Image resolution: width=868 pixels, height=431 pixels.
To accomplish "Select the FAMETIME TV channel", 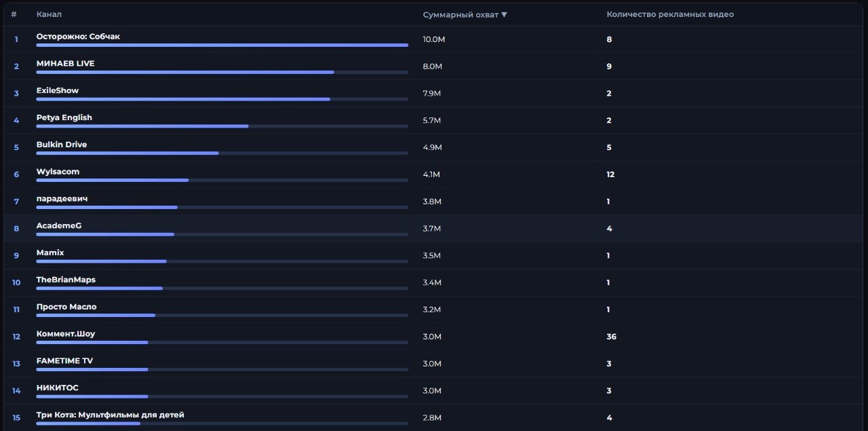I will 64,361.
